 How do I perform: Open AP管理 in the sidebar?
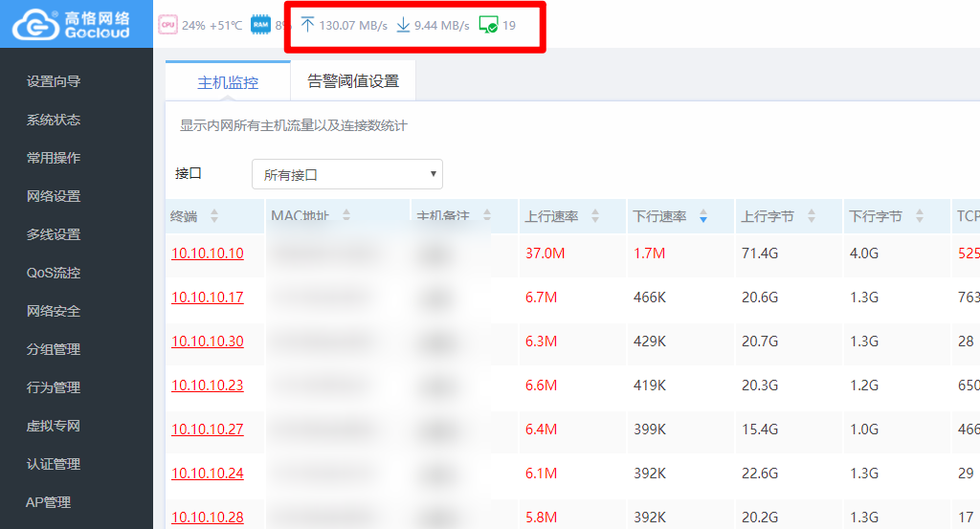48,502
